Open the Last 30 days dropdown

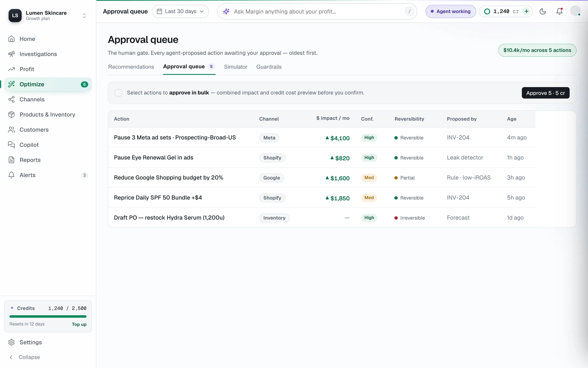180,11
